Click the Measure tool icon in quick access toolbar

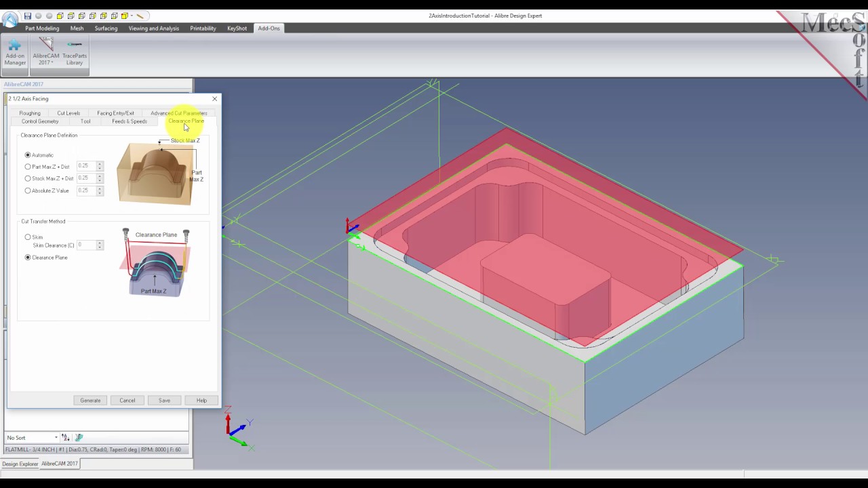pos(140,16)
